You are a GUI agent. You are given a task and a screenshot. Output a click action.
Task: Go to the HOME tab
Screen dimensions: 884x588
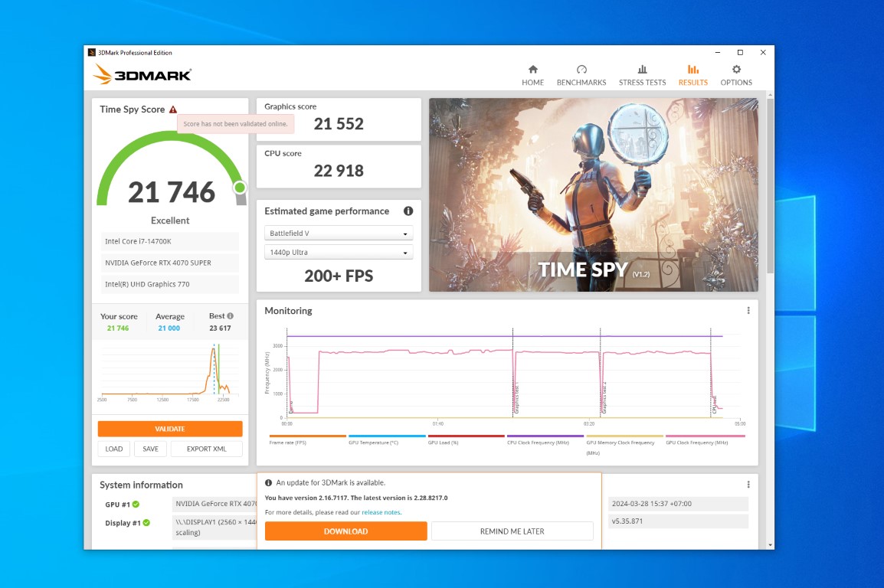(x=532, y=76)
